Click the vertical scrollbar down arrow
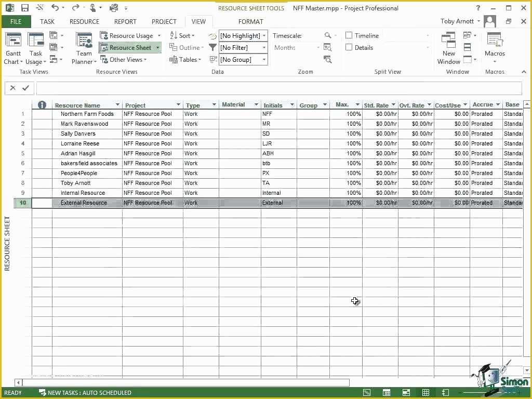 click(x=527, y=370)
